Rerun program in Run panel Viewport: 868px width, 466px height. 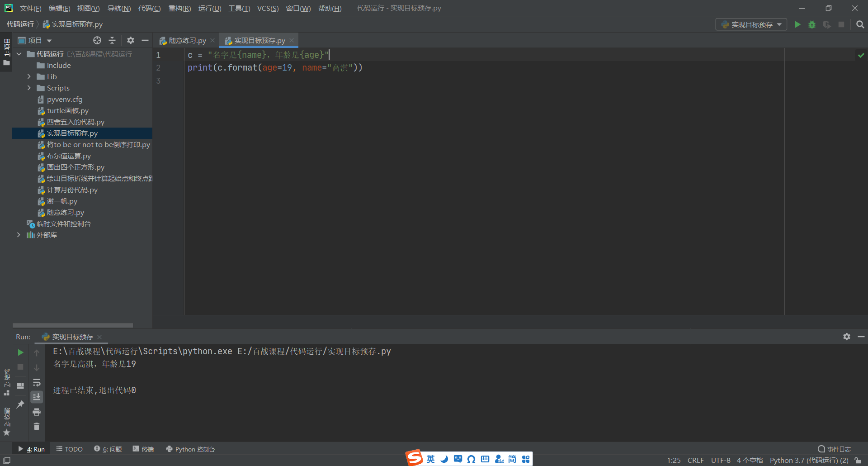[20, 352]
